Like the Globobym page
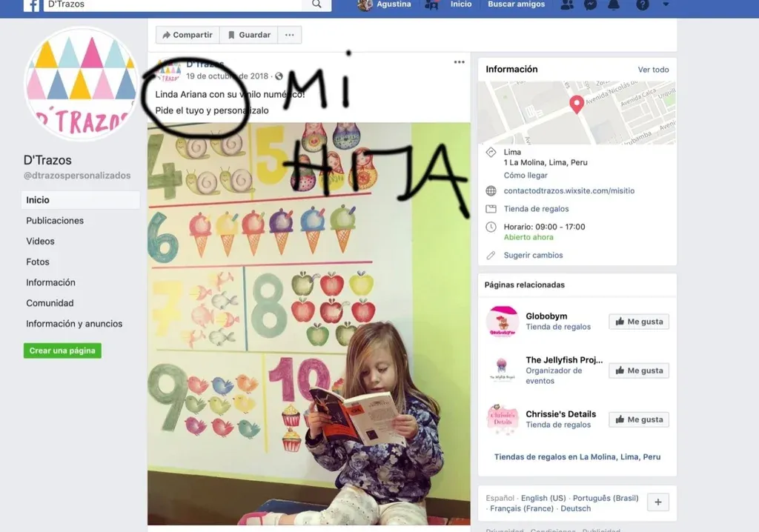 (638, 322)
